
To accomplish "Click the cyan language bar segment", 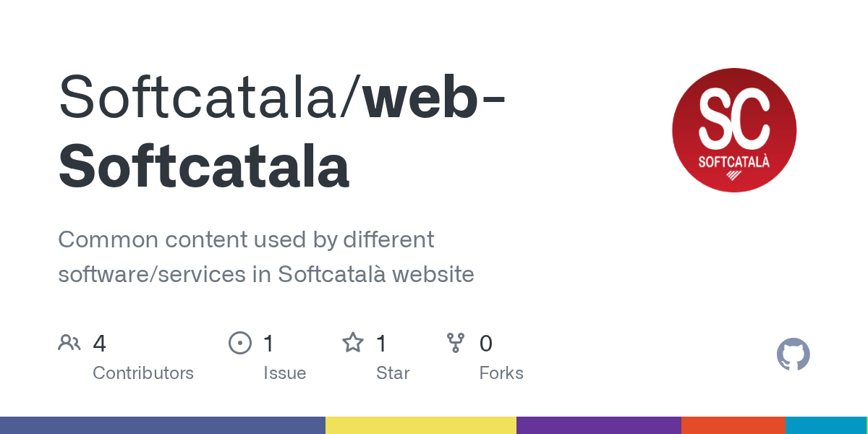I will point(825,425).
